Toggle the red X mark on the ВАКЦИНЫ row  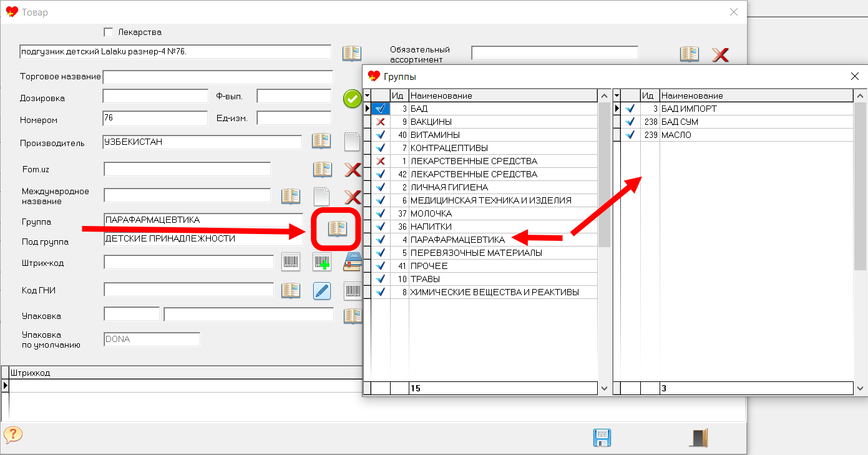(381, 122)
